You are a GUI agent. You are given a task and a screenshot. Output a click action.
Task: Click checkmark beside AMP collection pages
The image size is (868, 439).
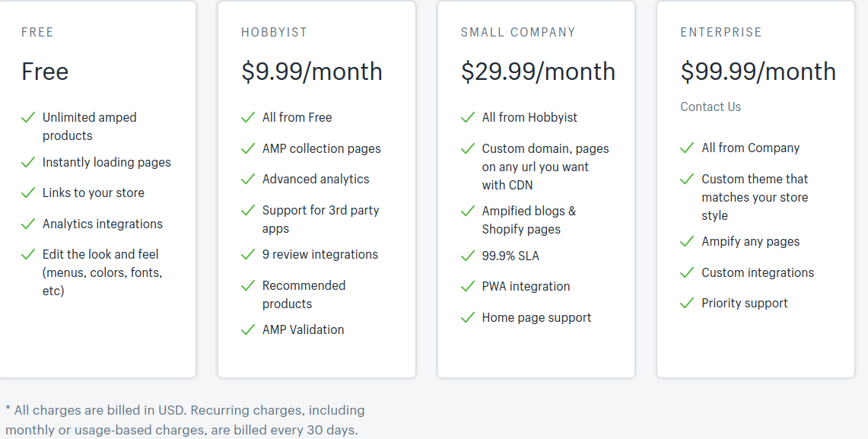click(248, 148)
